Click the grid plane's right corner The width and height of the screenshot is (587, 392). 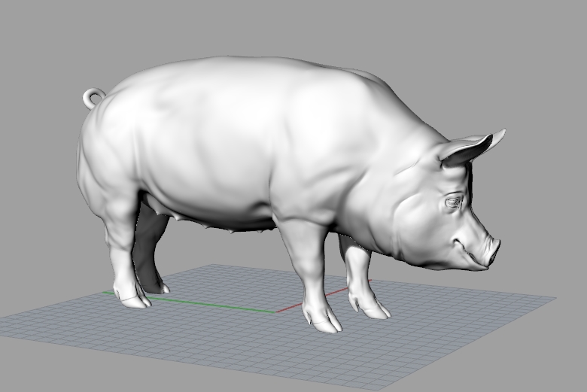click(x=555, y=299)
